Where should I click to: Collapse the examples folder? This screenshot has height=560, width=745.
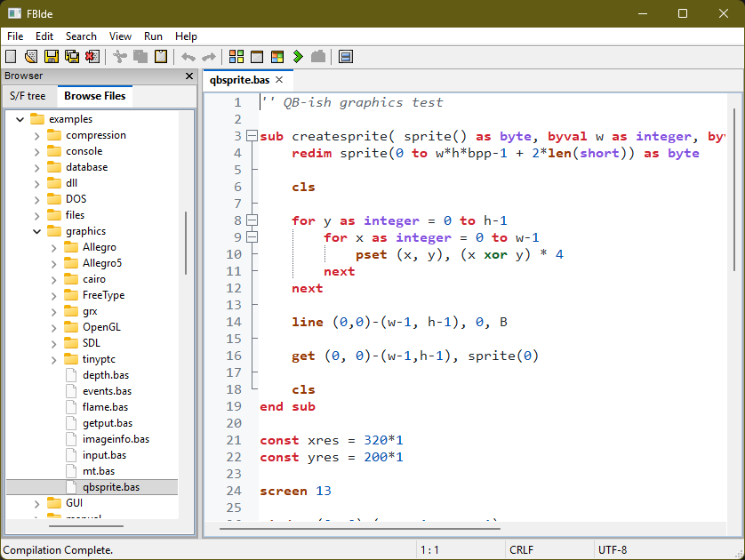(x=20, y=119)
